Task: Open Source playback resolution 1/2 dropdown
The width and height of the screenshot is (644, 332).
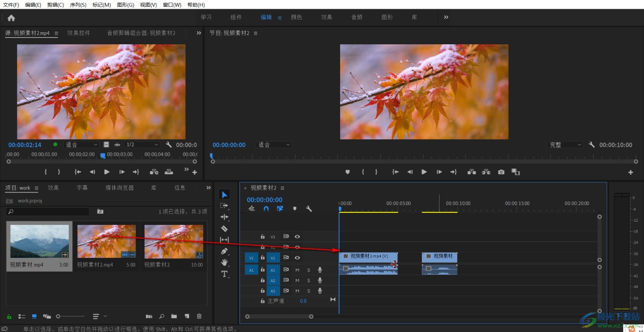Action: click(142, 145)
